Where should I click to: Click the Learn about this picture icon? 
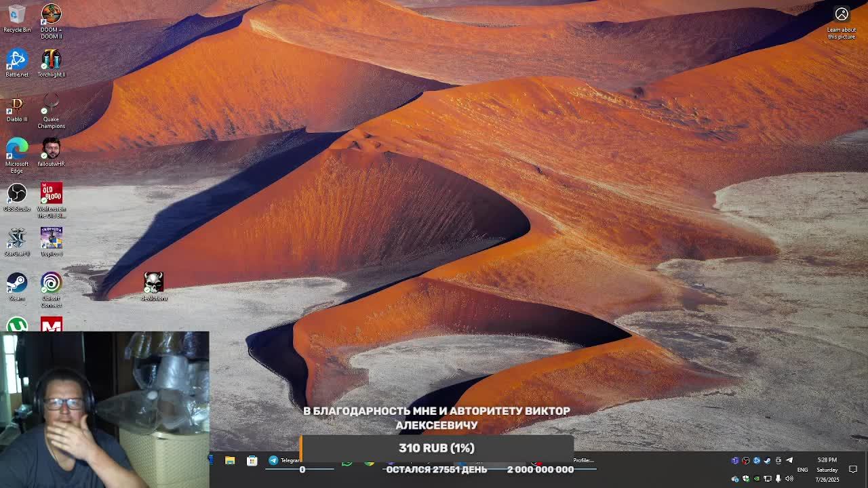click(x=842, y=23)
